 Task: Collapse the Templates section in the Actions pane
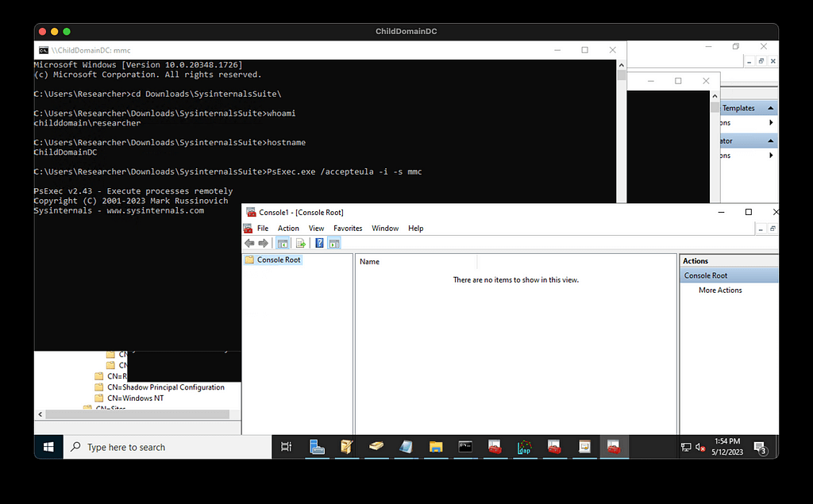770,108
